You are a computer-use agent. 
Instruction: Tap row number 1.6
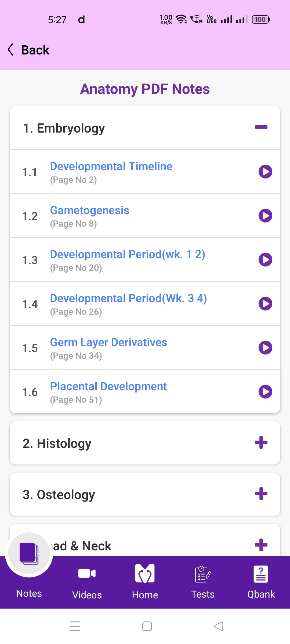tap(30, 392)
